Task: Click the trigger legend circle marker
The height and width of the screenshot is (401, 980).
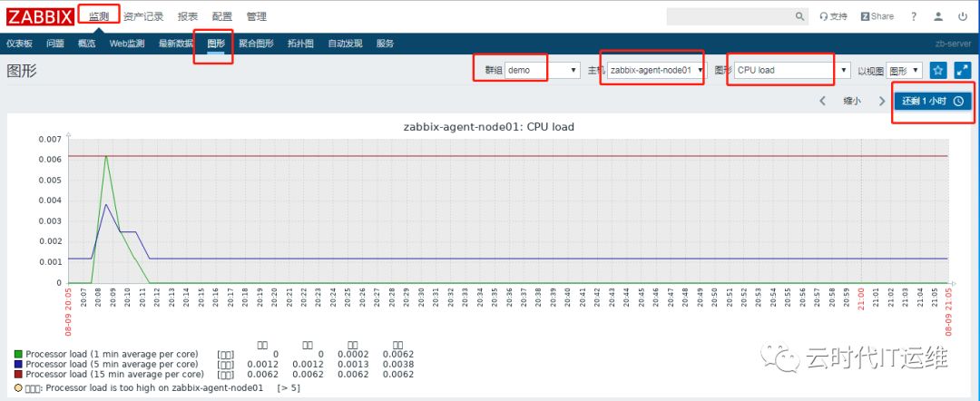Action: (x=19, y=388)
